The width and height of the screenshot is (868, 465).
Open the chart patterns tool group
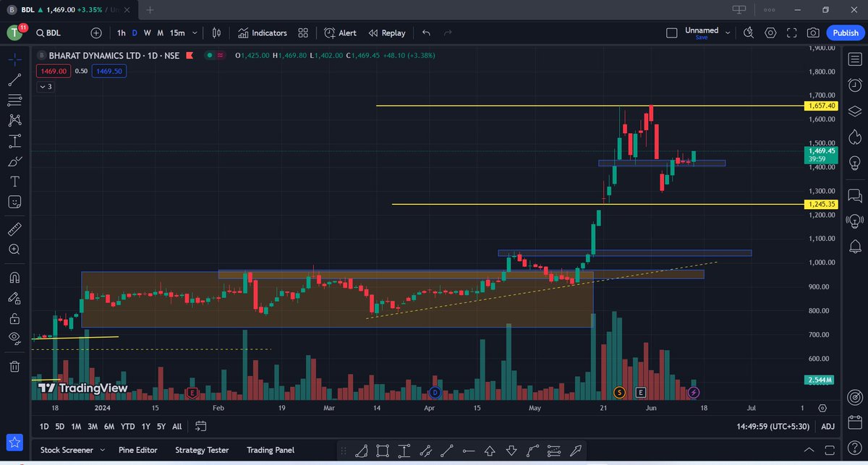click(x=14, y=120)
